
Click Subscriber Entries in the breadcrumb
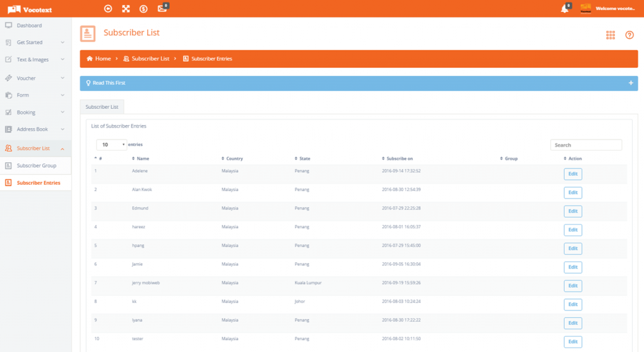point(211,58)
